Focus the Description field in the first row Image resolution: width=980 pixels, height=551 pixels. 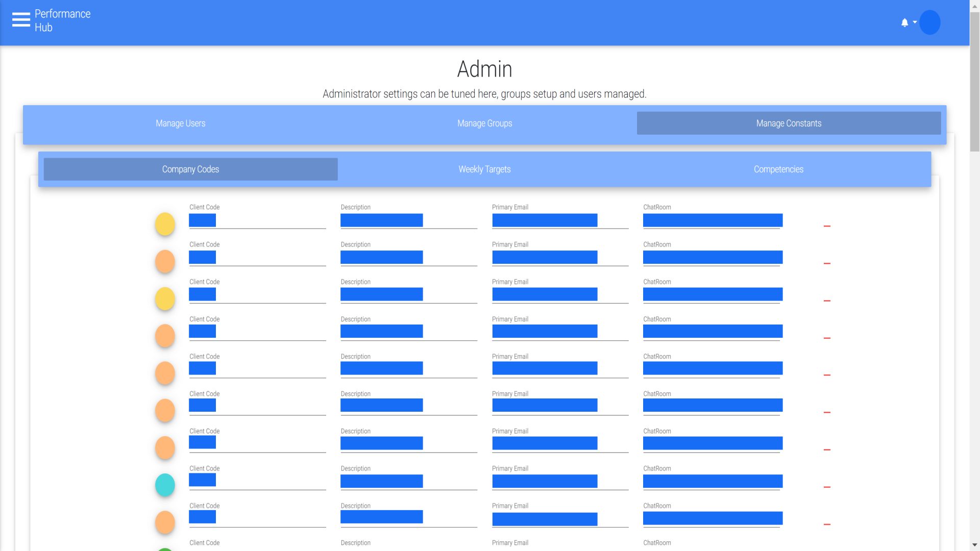coord(409,220)
